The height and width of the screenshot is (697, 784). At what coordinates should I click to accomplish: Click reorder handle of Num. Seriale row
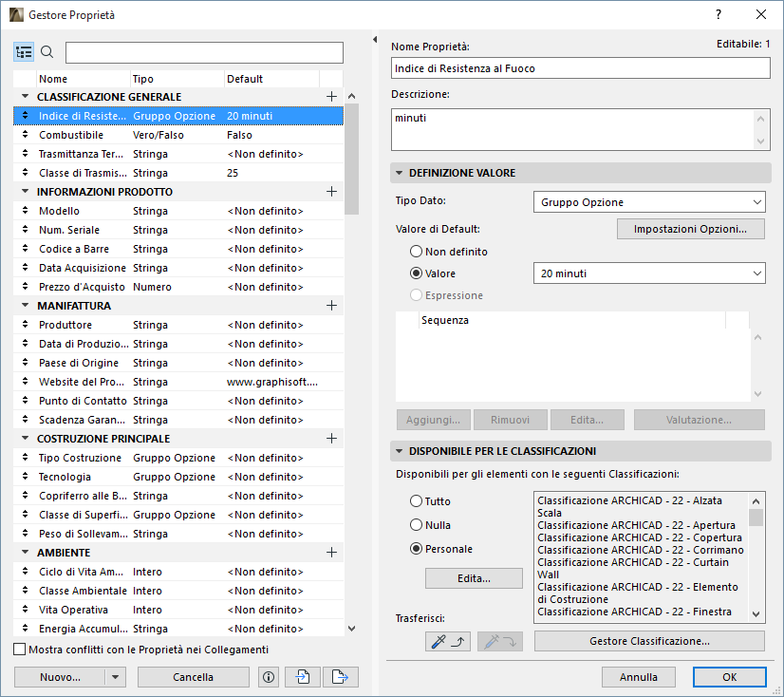(25, 230)
